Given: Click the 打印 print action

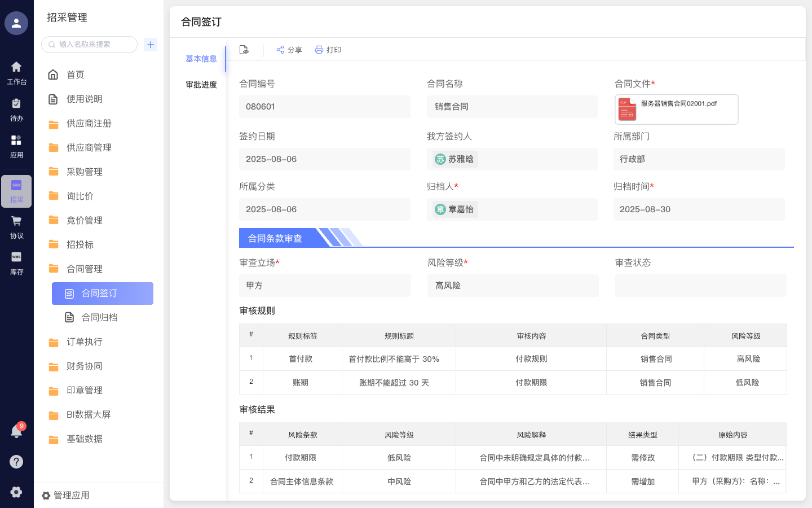Looking at the screenshot, I should click(x=329, y=50).
